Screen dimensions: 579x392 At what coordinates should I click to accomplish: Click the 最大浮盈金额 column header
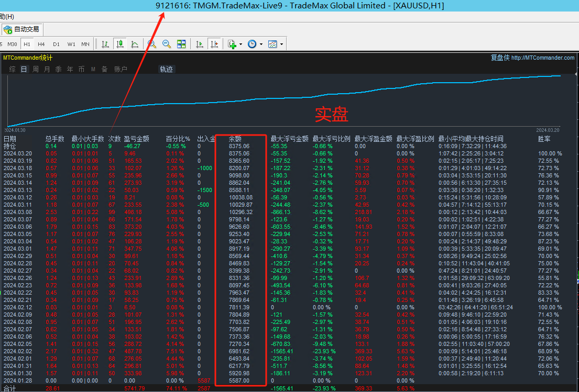[x=373, y=139]
